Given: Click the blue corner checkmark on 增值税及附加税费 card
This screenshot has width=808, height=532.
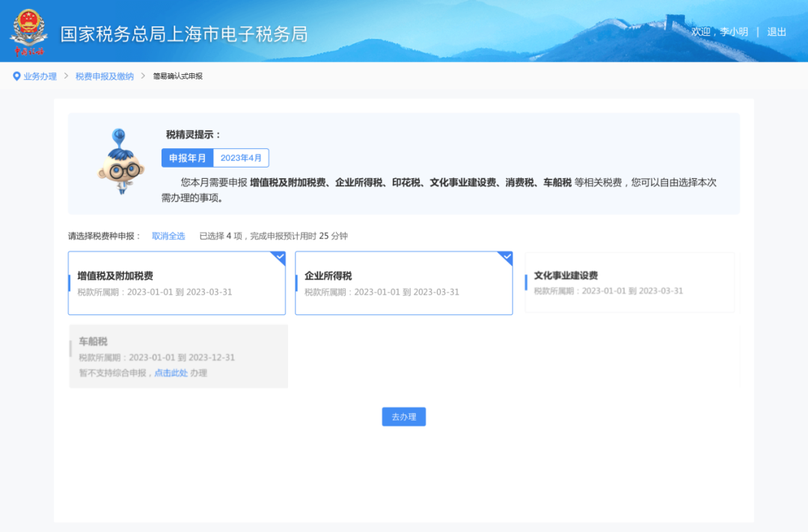Looking at the screenshot, I should (278, 257).
